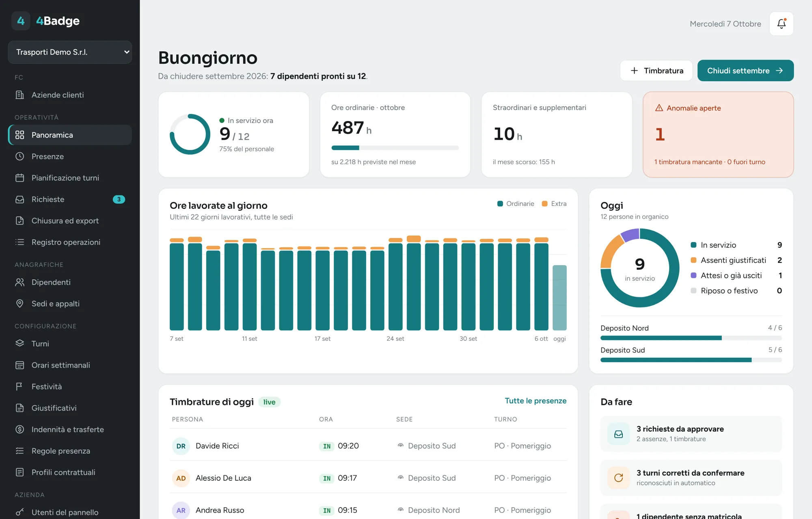Open Presenze via its clock icon

point(19,156)
